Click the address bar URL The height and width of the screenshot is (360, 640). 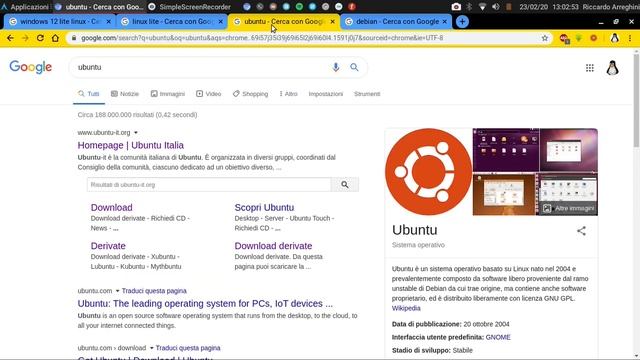pos(262,38)
